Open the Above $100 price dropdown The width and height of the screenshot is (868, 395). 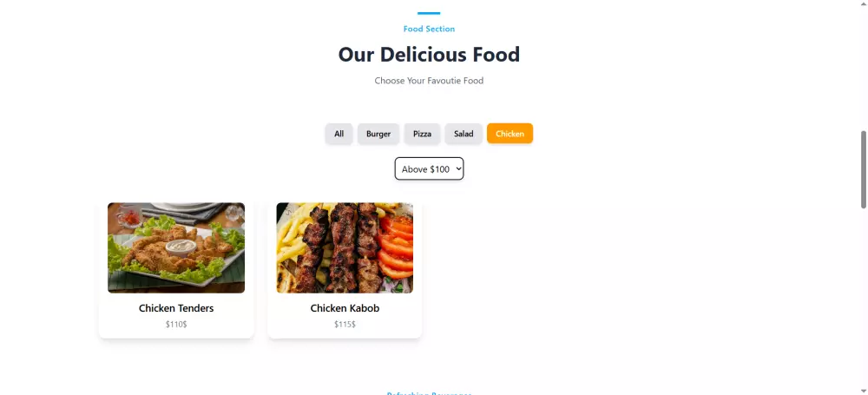[x=429, y=169]
